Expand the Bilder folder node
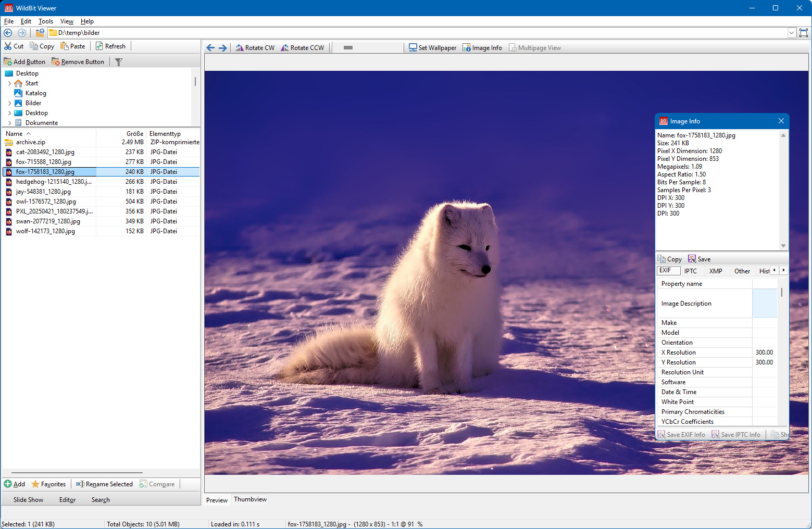 point(9,103)
